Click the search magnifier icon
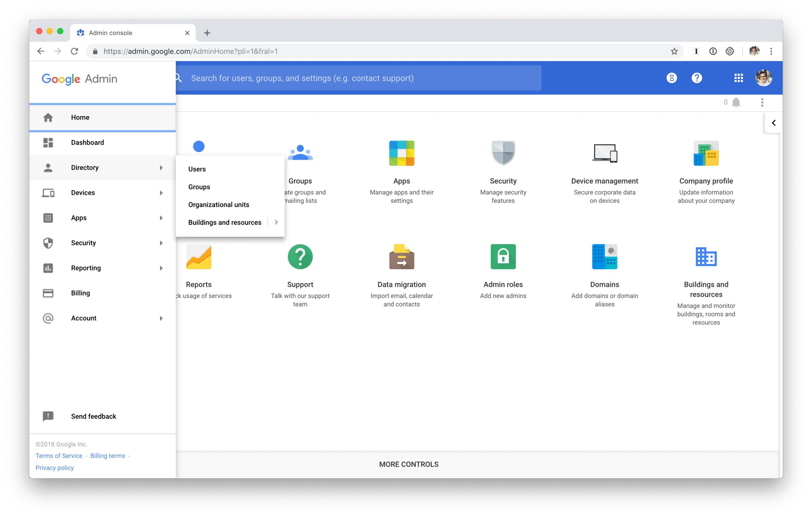The width and height of the screenshot is (812, 517). (x=178, y=78)
